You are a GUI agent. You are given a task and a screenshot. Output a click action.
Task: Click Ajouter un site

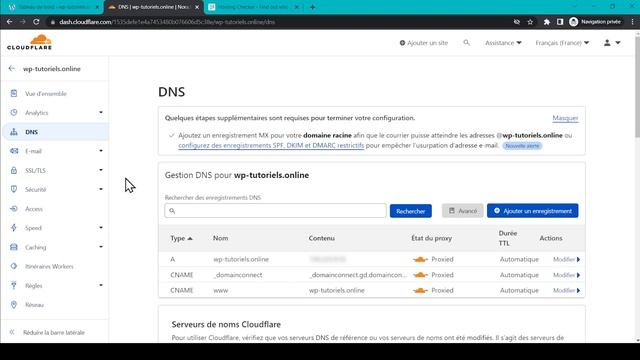(x=424, y=42)
